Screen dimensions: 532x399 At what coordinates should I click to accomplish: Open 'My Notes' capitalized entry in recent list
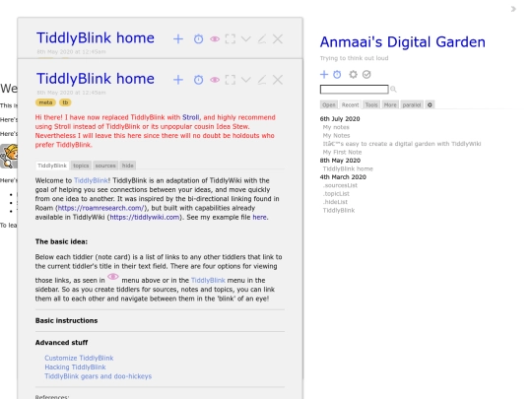(336, 135)
